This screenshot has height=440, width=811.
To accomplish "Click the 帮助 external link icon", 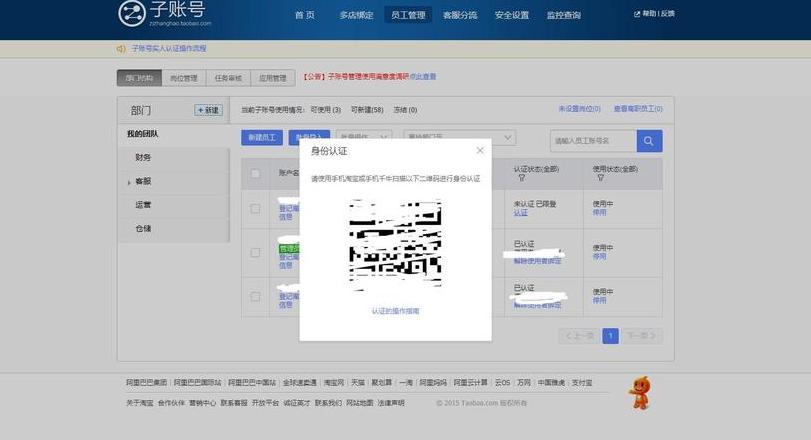I will (x=637, y=14).
